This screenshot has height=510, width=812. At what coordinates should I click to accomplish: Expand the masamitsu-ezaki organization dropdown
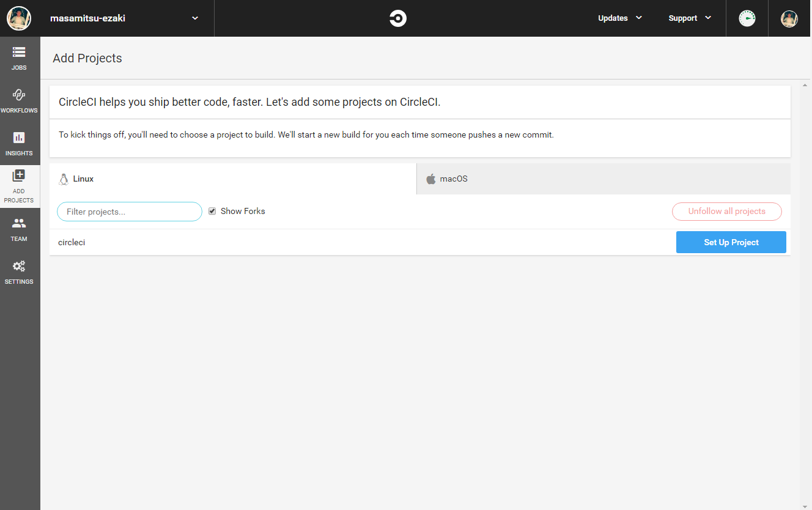coord(125,18)
